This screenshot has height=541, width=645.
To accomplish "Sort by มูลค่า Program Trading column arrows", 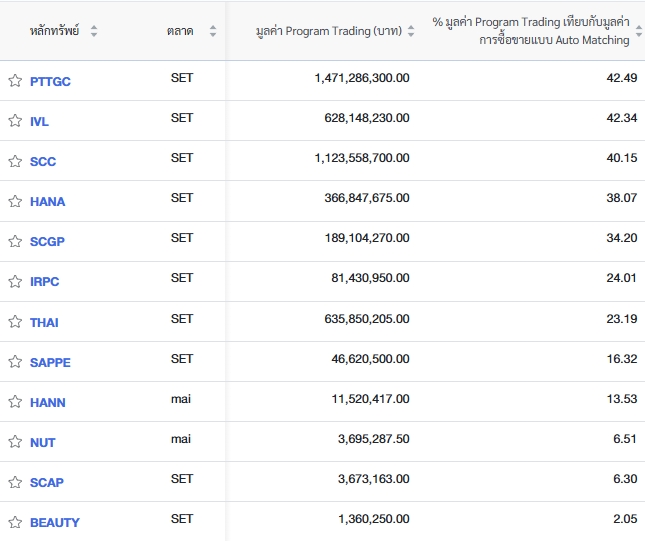I will click(x=411, y=31).
